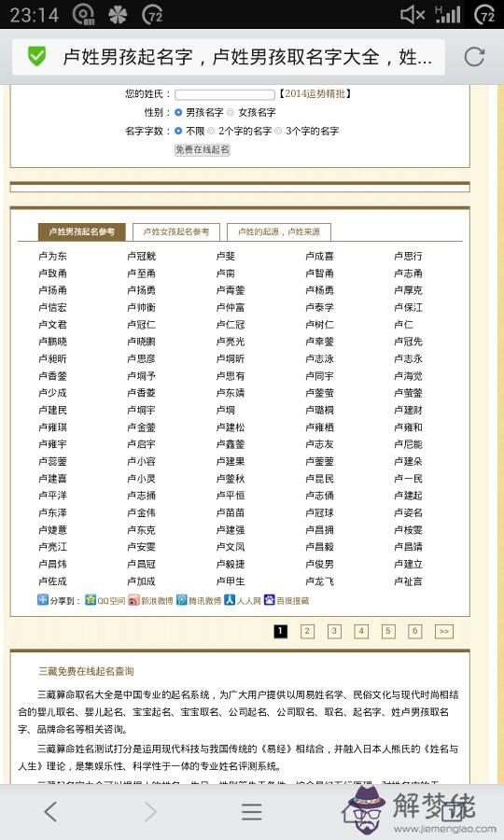Click name 卢文君
This screenshot has width=504, height=840.
pos(52,325)
